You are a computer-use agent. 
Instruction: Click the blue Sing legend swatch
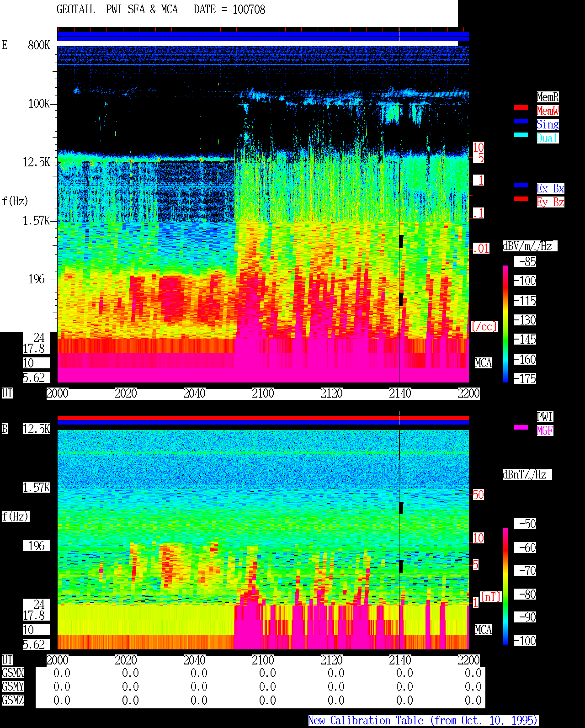(x=521, y=121)
